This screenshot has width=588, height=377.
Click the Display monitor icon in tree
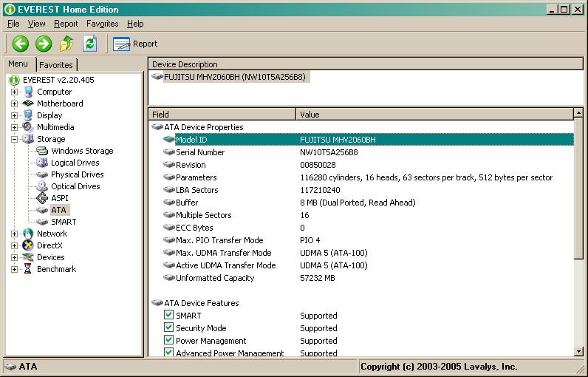(x=28, y=115)
